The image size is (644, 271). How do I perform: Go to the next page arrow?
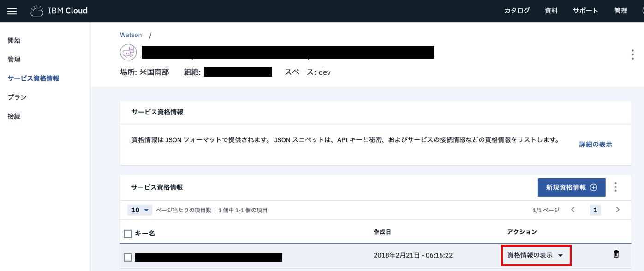pos(618,210)
